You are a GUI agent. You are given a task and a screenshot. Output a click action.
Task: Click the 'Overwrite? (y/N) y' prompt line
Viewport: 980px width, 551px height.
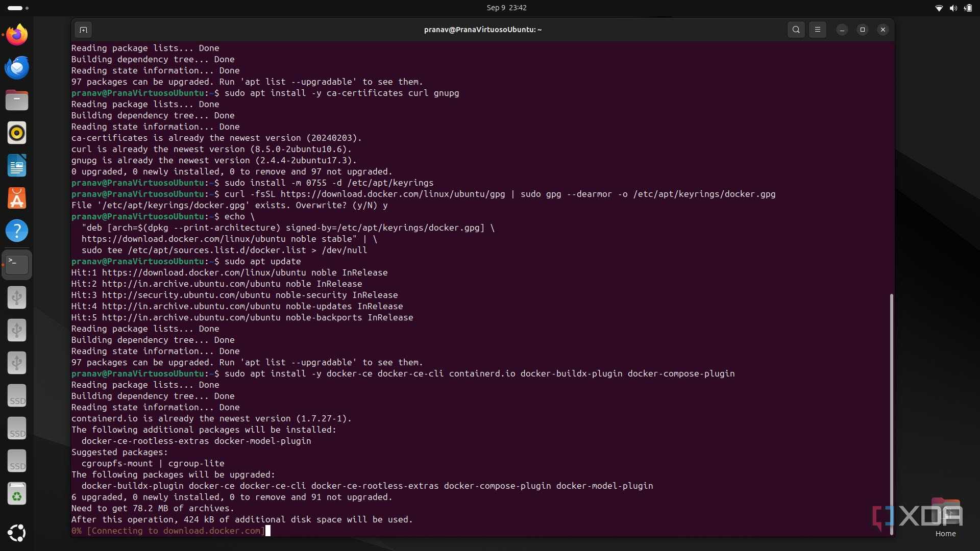tap(229, 205)
